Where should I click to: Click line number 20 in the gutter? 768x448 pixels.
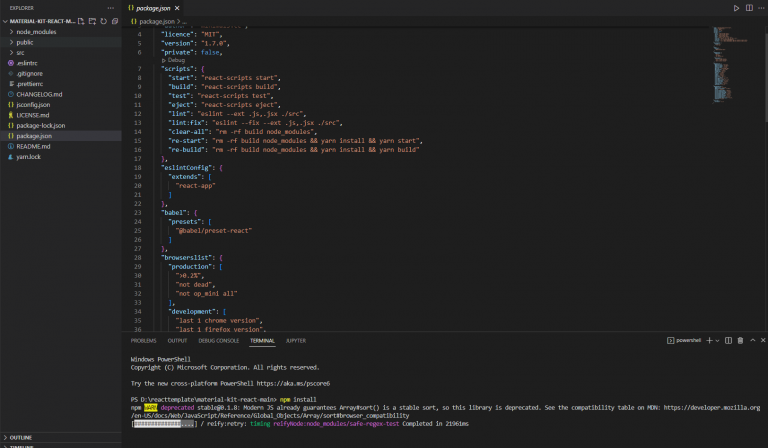click(138, 186)
